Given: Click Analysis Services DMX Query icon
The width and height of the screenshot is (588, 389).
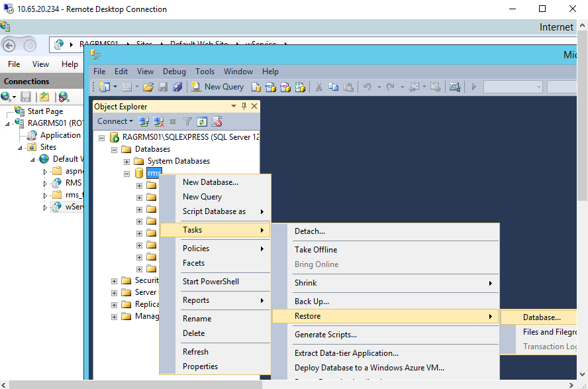Looking at the screenshot, I should [285, 87].
